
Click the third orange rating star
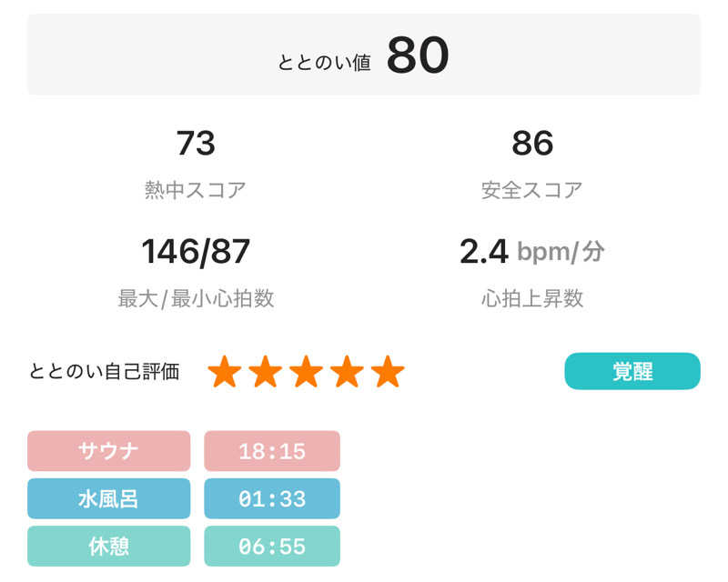click(307, 372)
